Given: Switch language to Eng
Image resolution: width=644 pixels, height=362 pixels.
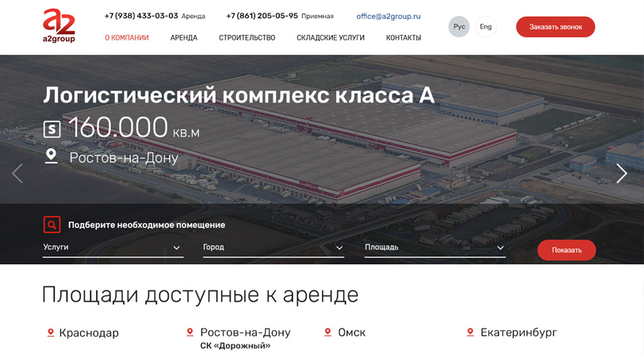Looking at the screenshot, I should pyautogui.click(x=485, y=27).
